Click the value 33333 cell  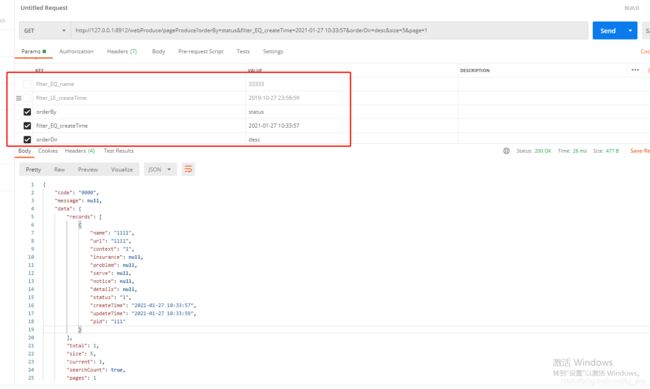(x=352, y=84)
